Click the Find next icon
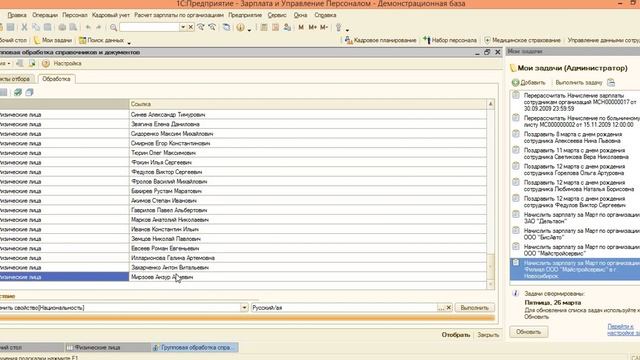640x360 pixels. click(201, 27)
